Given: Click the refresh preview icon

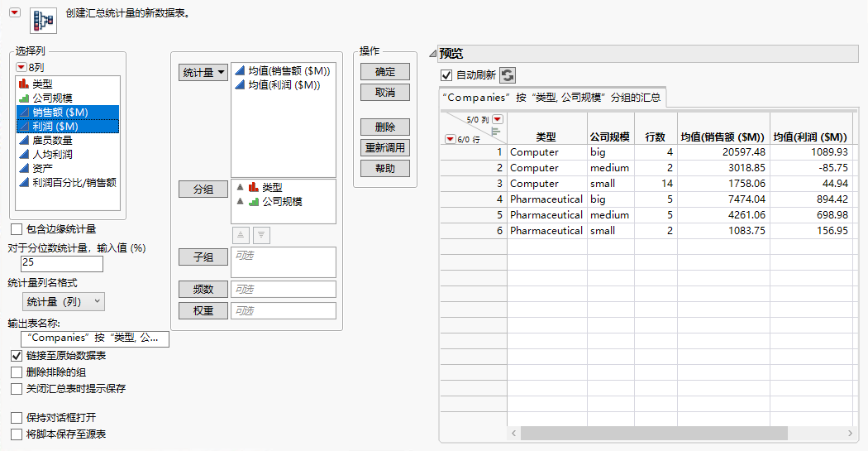Looking at the screenshot, I should tap(508, 74).
